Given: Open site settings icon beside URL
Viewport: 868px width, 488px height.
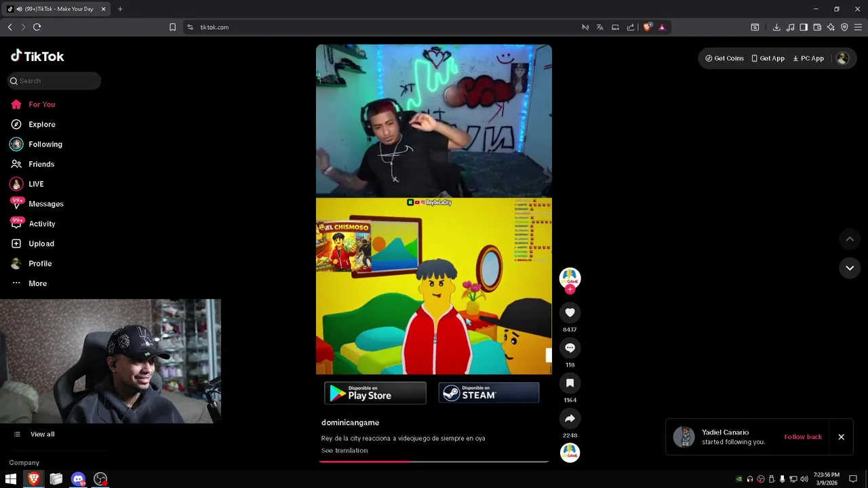Looking at the screenshot, I should (x=190, y=27).
